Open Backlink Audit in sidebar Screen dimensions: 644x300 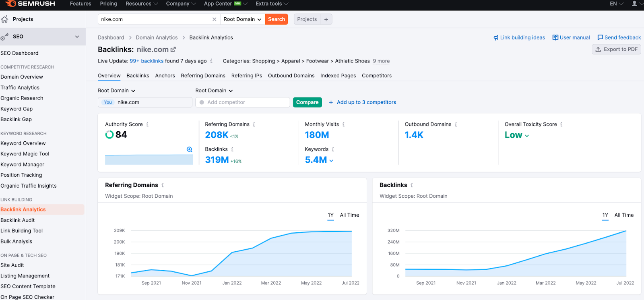point(18,220)
